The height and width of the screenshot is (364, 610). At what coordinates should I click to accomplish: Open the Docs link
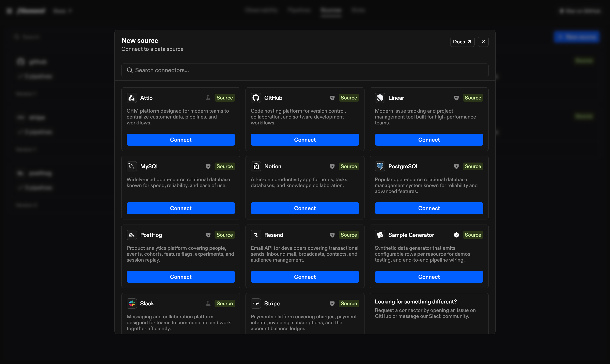pos(462,42)
